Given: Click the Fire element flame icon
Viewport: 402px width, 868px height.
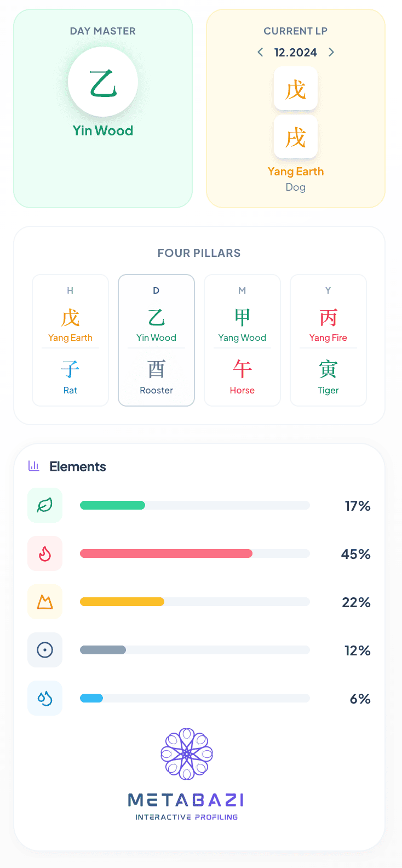Looking at the screenshot, I should point(45,553).
